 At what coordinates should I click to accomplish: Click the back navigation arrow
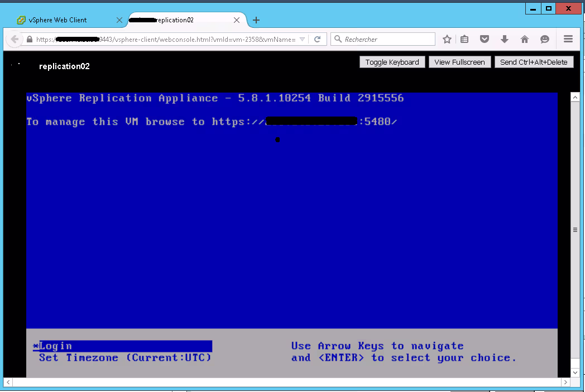(15, 39)
